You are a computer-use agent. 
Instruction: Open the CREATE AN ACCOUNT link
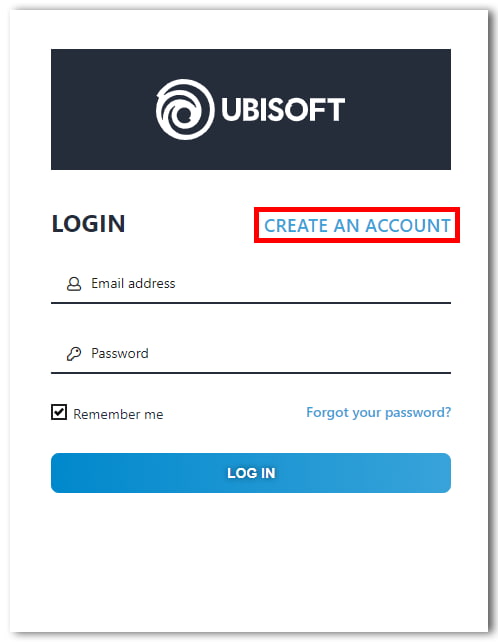pos(357,226)
